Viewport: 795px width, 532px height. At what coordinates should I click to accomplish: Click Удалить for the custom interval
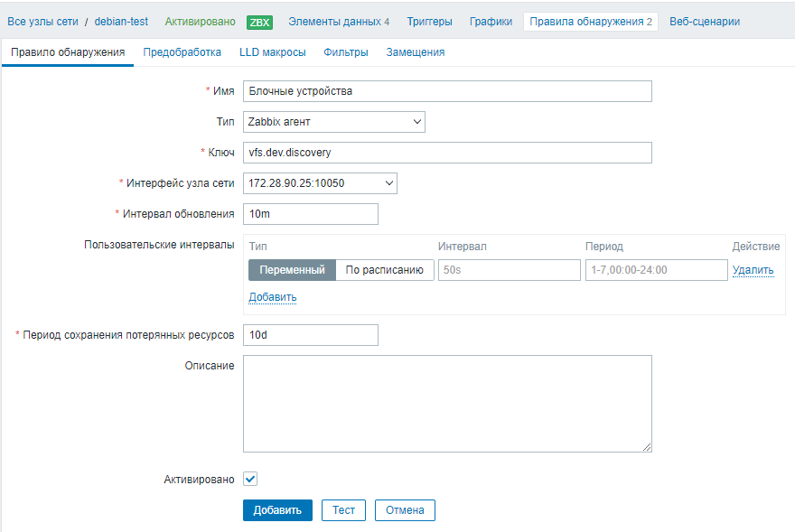[753, 270]
